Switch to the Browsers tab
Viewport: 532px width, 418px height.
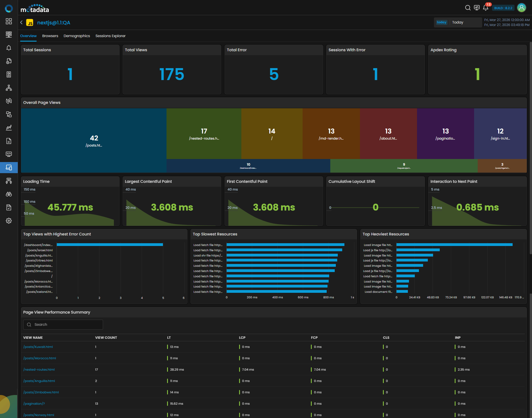pos(50,36)
